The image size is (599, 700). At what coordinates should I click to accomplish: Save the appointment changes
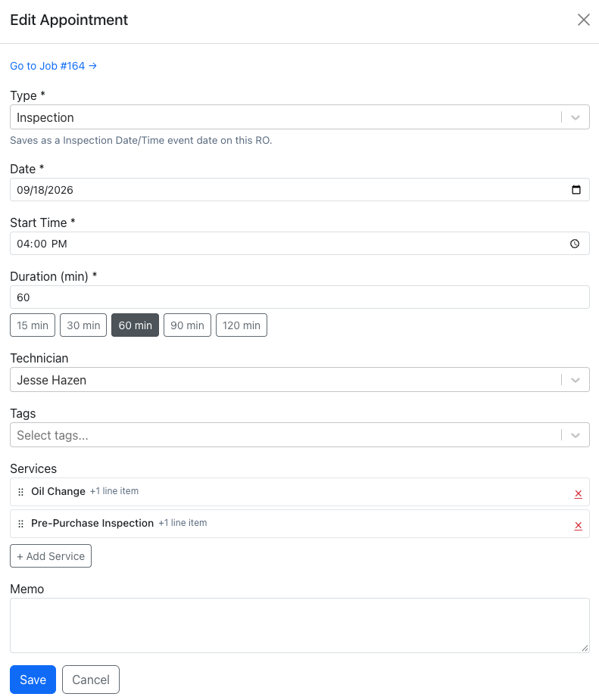pos(33,680)
